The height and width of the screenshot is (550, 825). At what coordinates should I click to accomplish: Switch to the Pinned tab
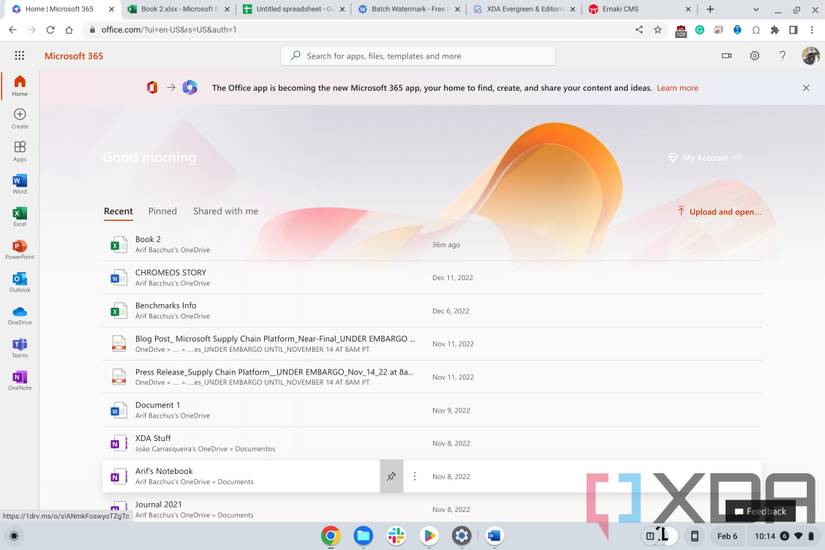coord(162,211)
